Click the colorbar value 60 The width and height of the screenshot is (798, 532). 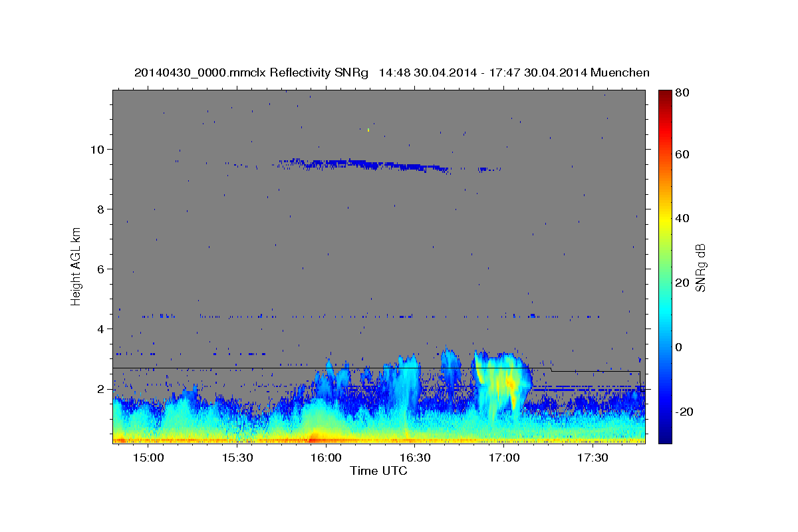[x=681, y=154]
